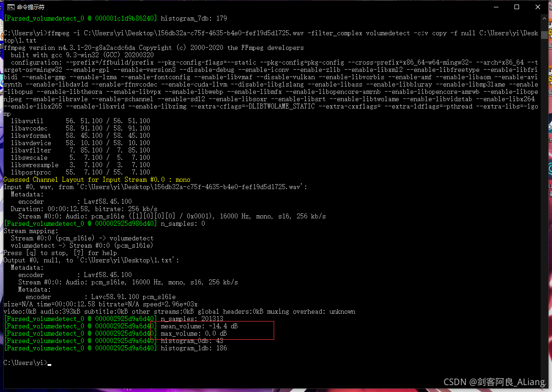Click the 'libswscale' version row
552x392 pixels.
pos(81,158)
